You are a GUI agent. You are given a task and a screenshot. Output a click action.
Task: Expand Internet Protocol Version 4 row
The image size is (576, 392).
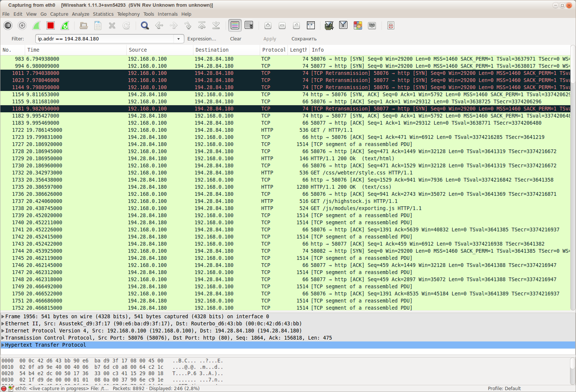[3, 331]
